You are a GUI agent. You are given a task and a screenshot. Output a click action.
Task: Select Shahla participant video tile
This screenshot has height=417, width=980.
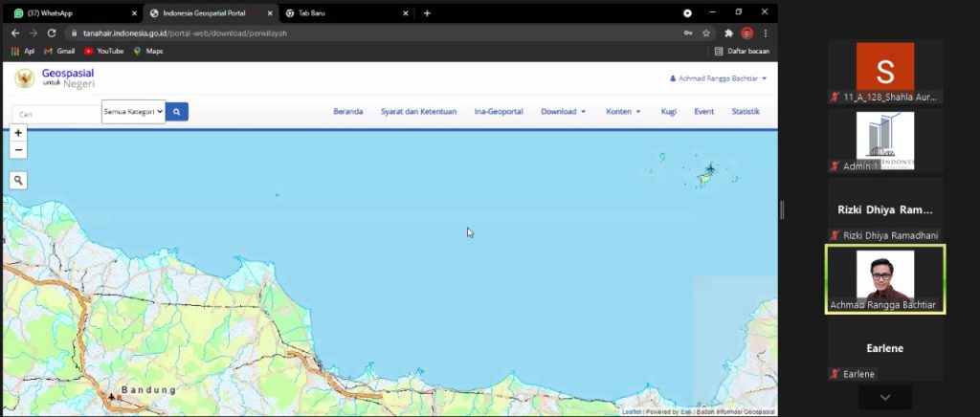pyautogui.click(x=885, y=71)
